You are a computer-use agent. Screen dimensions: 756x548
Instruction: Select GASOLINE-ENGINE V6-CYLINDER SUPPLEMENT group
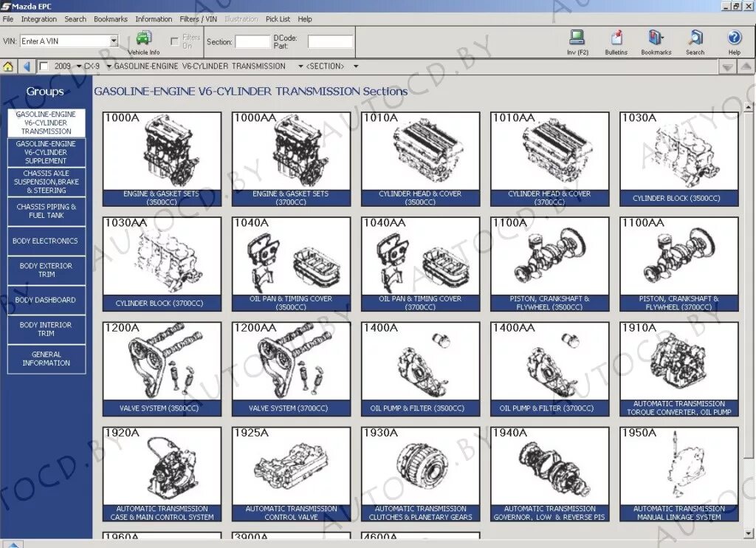coord(47,152)
